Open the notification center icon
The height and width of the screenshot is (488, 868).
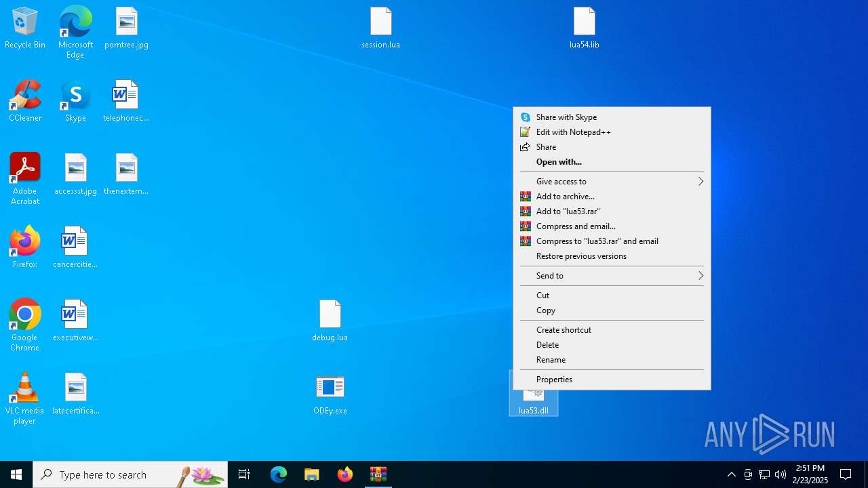click(846, 474)
